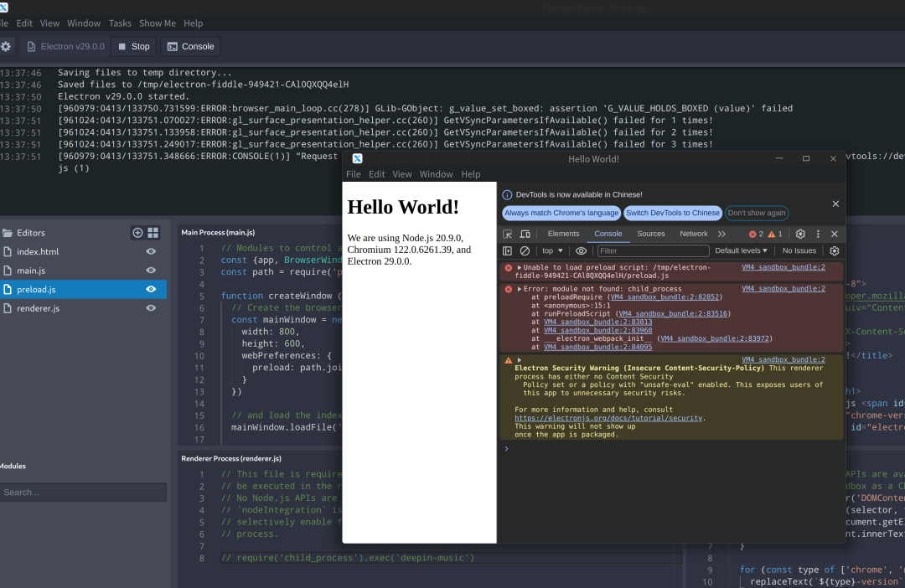Switch to the Console tab in DevTools
The image size is (905, 588).
tap(608, 234)
